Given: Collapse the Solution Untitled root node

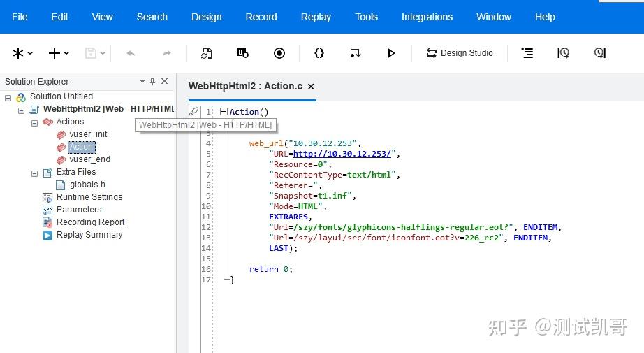Looking at the screenshot, I should coord(8,97).
